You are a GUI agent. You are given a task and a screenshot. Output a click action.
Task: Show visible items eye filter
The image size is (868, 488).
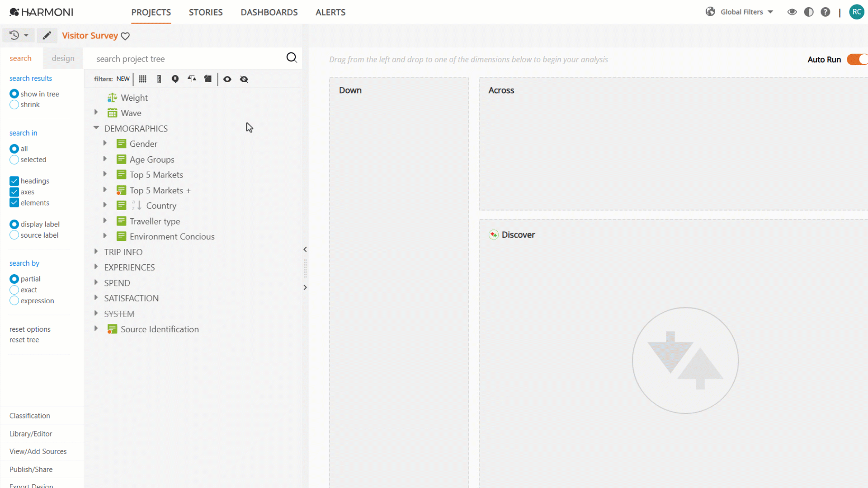coord(227,79)
